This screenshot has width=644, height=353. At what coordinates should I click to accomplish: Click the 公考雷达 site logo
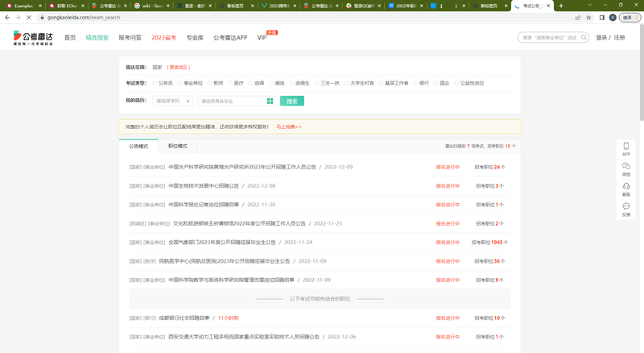[x=33, y=37]
